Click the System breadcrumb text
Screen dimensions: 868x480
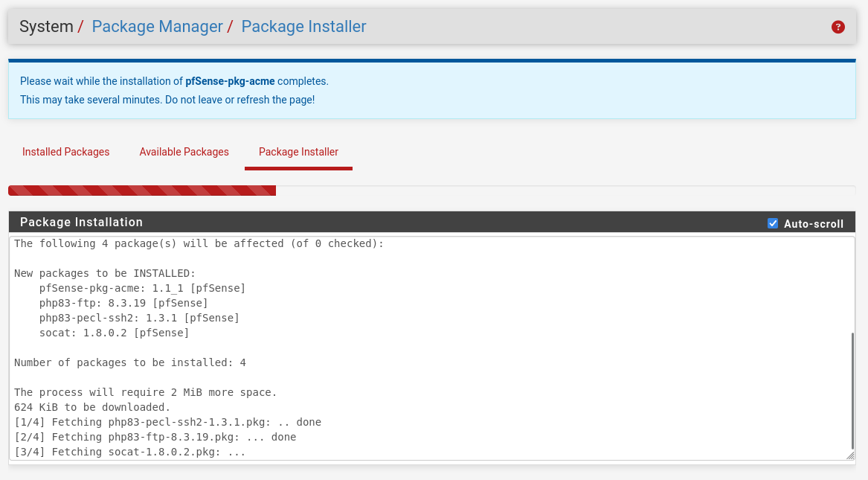point(47,26)
